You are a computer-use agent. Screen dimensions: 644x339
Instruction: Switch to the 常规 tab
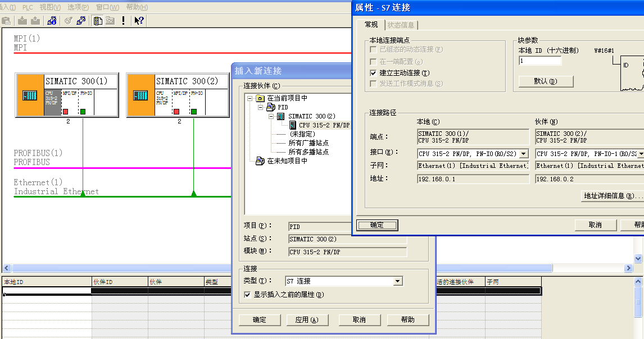(x=371, y=25)
